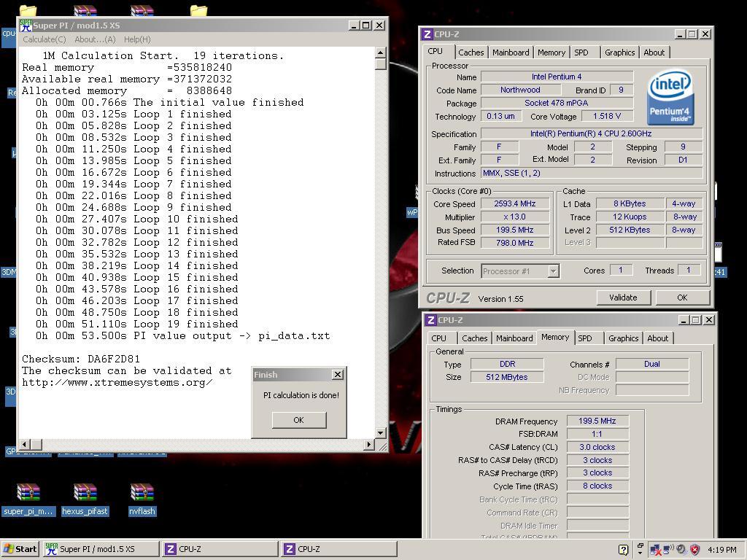Click the Size 512 MBytes value

click(507, 377)
